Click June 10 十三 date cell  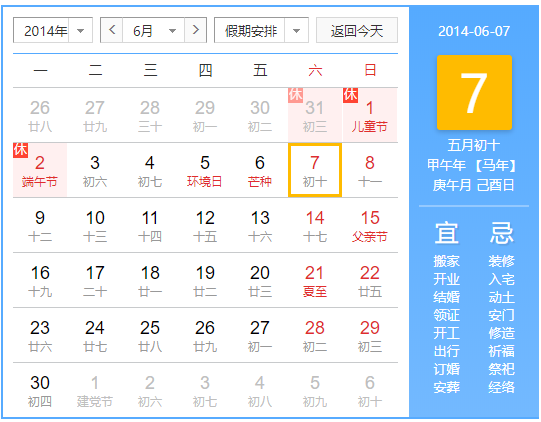[95, 225]
